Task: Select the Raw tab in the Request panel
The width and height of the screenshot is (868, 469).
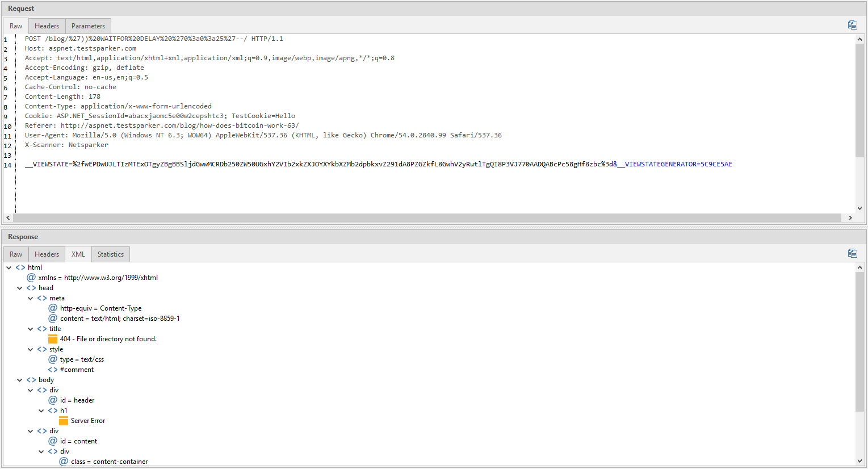Action: click(x=15, y=26)
